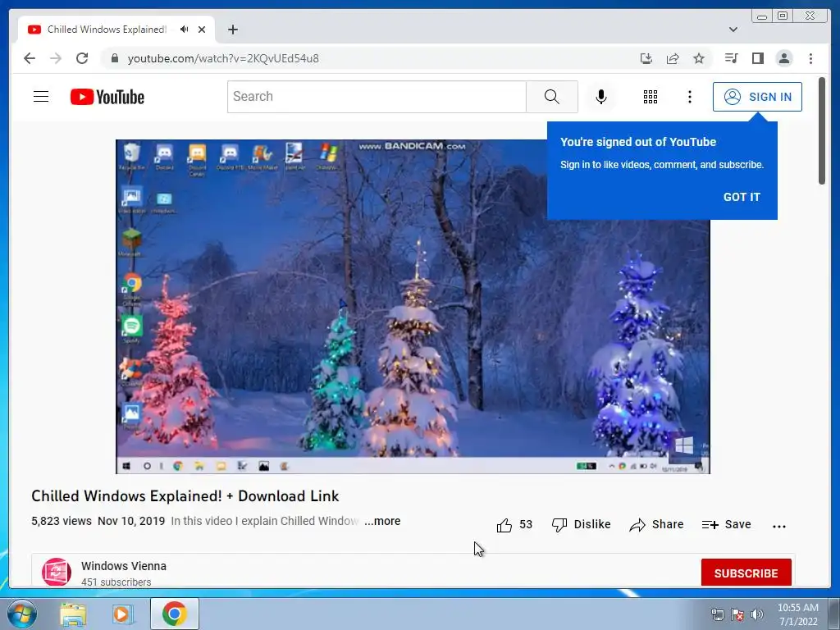Close the Chilled Windows Explained tab
The image size is (840, 630).
coord(202,30)
